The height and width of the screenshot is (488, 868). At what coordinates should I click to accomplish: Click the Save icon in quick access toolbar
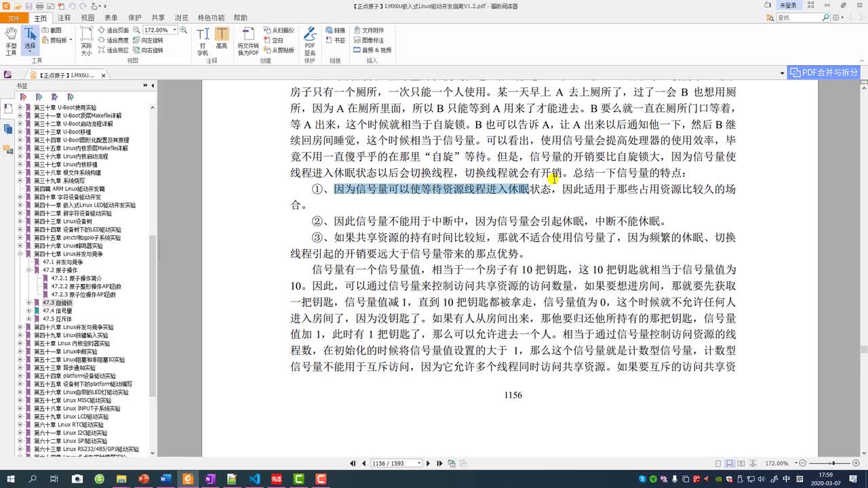[x=29, y=5]
